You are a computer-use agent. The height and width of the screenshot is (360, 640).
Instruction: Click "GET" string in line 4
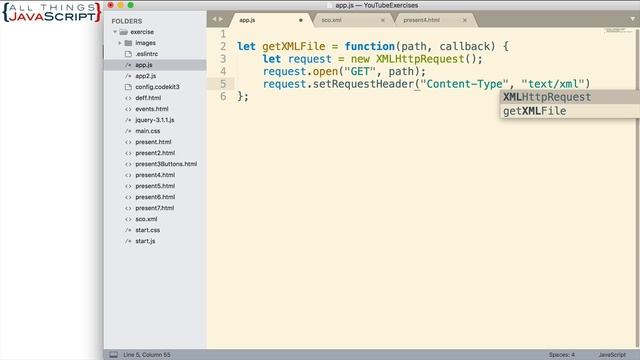tap(360, 71)
